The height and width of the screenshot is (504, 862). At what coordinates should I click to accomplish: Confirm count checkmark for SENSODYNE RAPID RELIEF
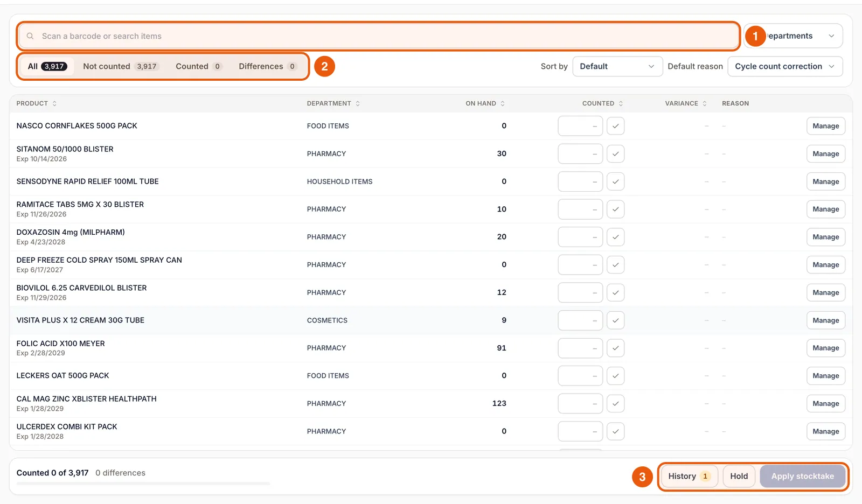[x=615, y=181]
